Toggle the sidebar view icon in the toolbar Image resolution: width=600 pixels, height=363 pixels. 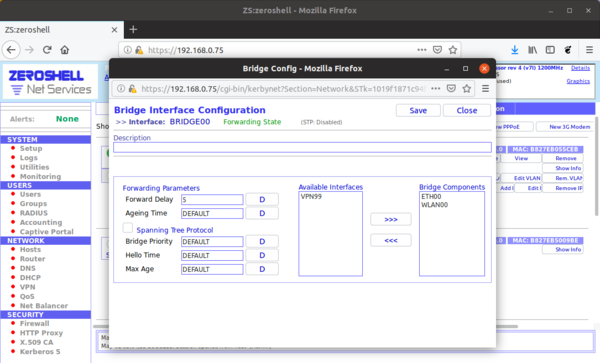click(x=550, y=50)
